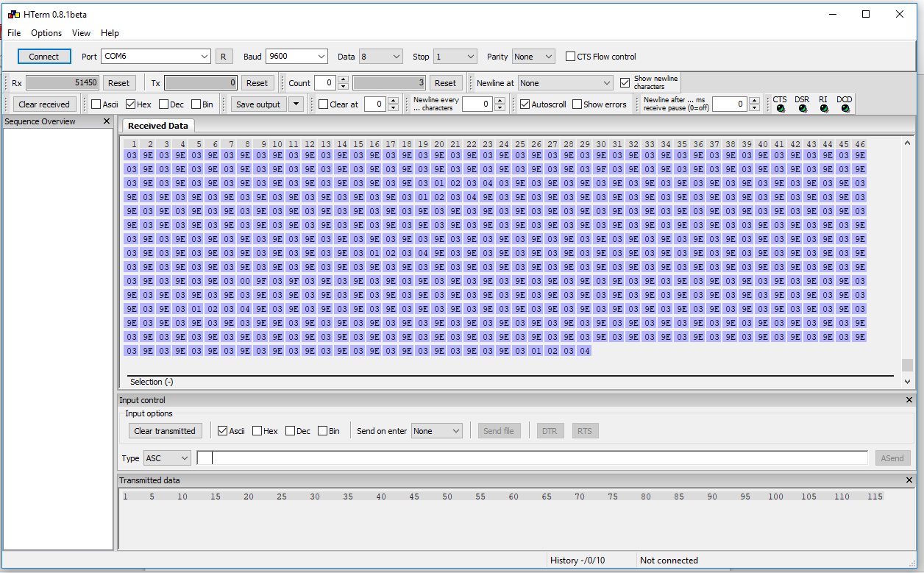This screenshot has width=924, height=573.
Task: Click the Send file button
Action: click(x=499, y=431)
